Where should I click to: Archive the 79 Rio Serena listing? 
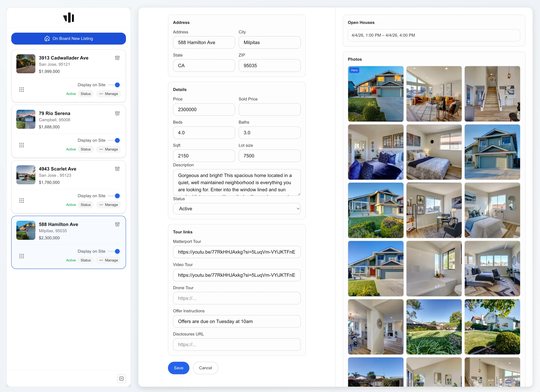click(x=117, y=114)
